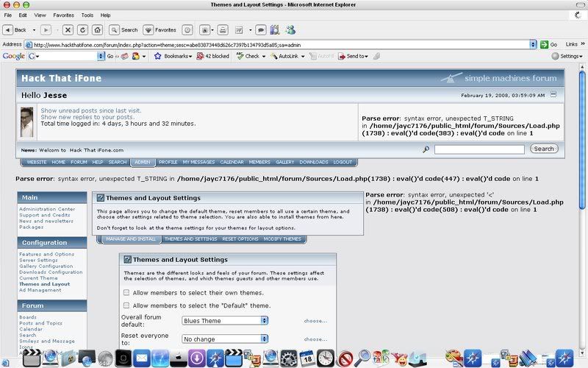This screenshot has width=588, height=368.
Task: Click the Google toolbar logo
Action: click(x=13, y=57)
